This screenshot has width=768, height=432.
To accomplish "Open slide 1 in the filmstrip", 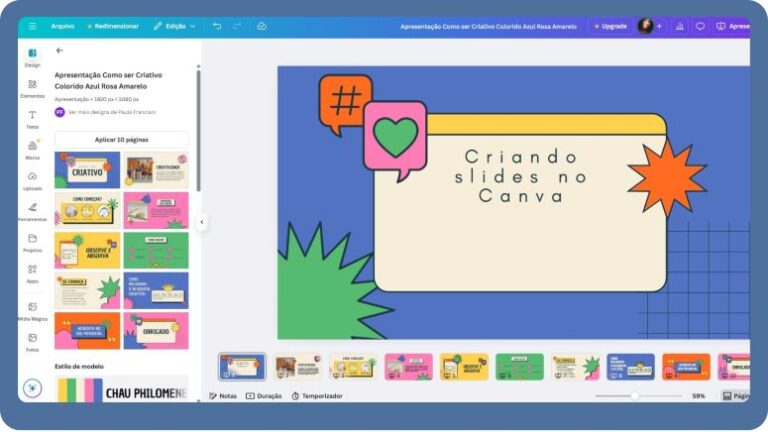I will (x=242, y=367).
